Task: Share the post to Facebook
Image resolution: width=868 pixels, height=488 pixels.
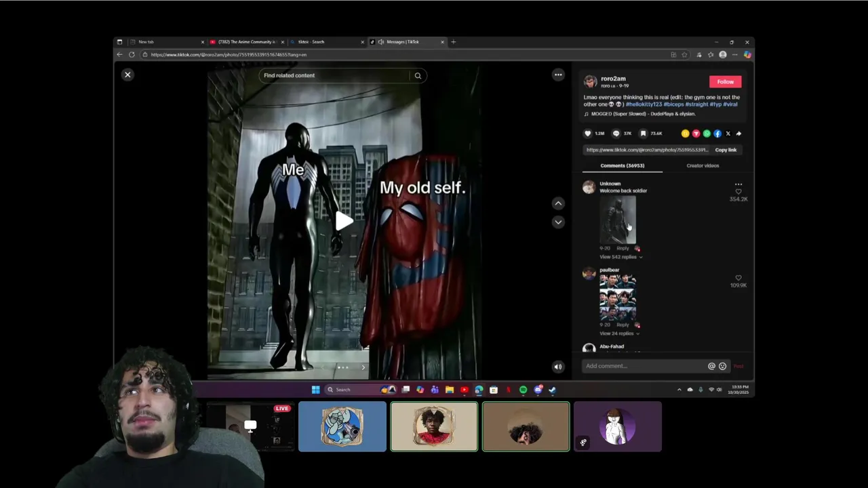Action: [x=717, y=134]
